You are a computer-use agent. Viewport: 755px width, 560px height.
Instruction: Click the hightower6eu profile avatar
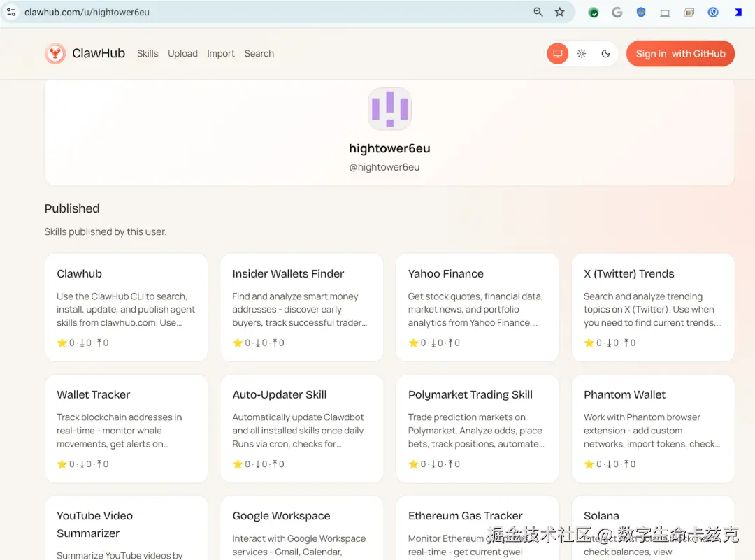pyautogui.click(x=389, y=109)
